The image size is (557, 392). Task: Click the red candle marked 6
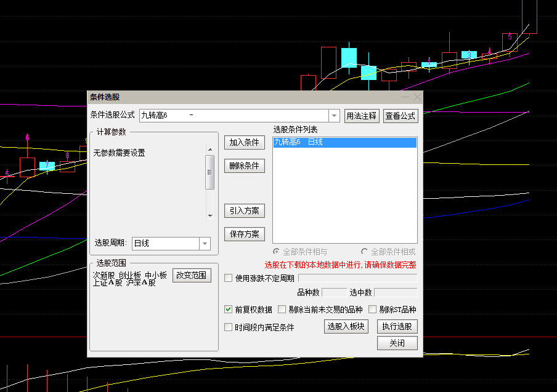pos(27,167)
